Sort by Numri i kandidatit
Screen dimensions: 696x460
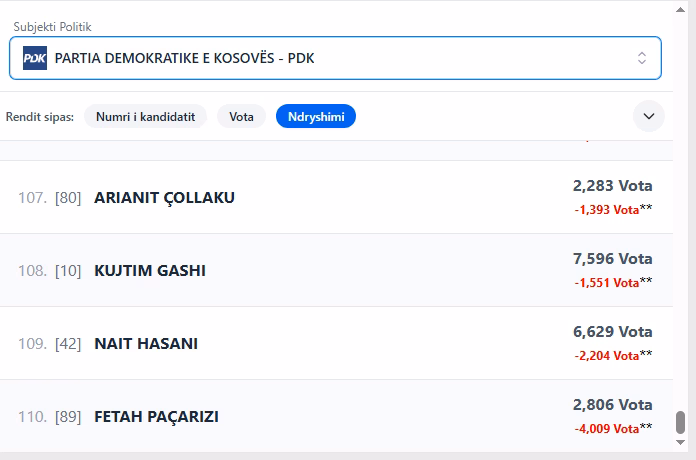[145, 117]
